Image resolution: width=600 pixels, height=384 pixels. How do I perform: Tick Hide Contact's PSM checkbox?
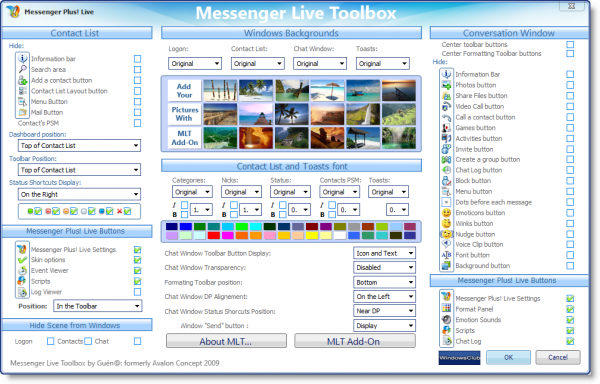tap(137, 123)
